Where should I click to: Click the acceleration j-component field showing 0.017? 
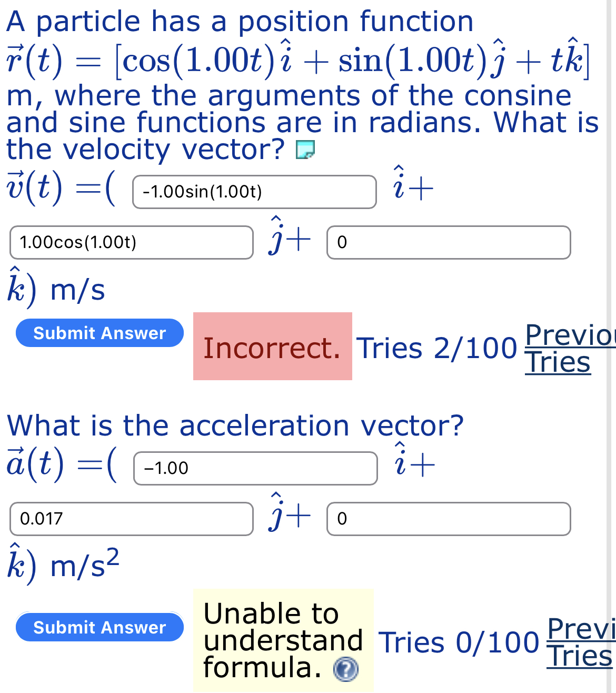click(131, 519)
